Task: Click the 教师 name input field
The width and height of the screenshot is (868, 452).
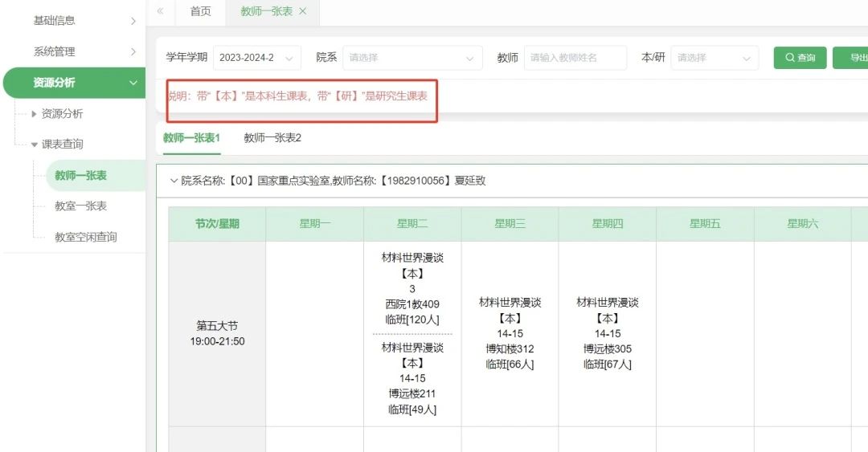Action: (x=575, y=58)
